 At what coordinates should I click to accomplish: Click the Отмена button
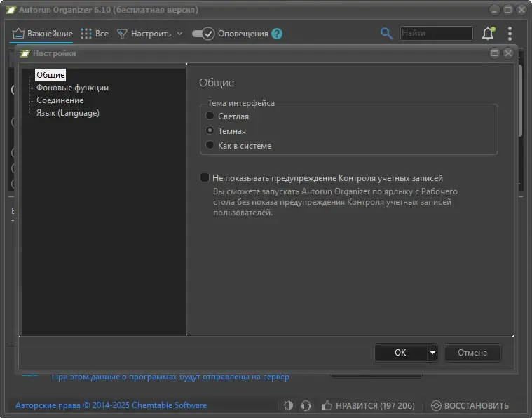pyautogui.click(x=472, y=353)
